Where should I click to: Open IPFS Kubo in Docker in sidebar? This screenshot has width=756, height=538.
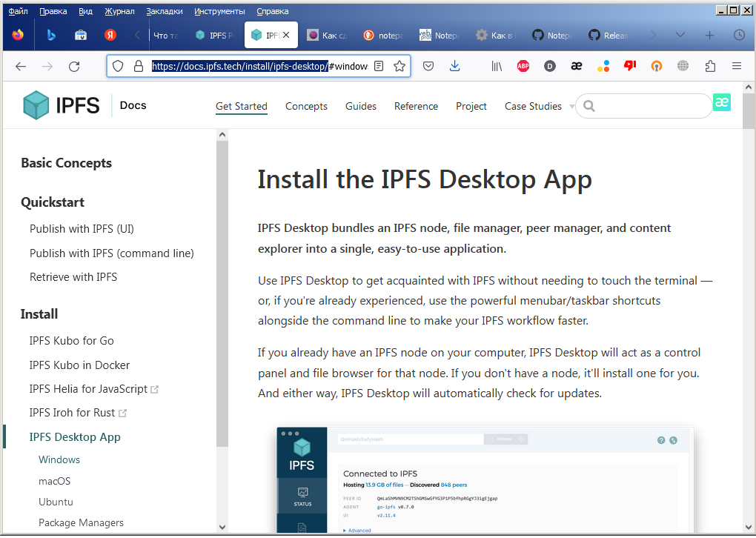pyautogui.click(x=79, y=365)
